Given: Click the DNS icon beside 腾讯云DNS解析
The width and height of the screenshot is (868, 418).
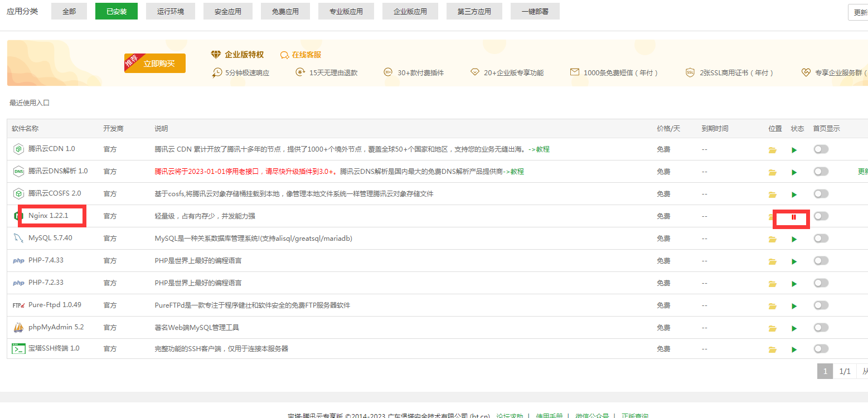Looking at the screenshot, I should (x=18, y=171).
